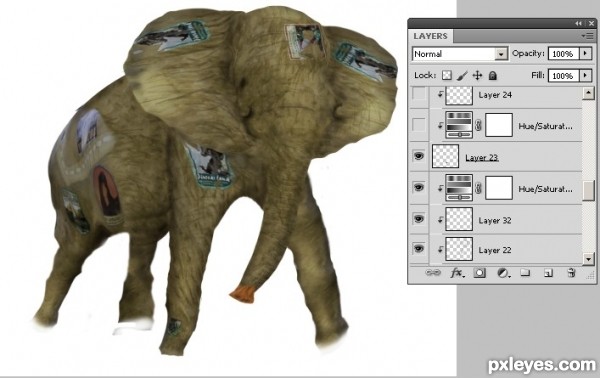This screenshot has width=600, height=378.
Task: Switch to the LAYERS tab
Action: (430, 36)
